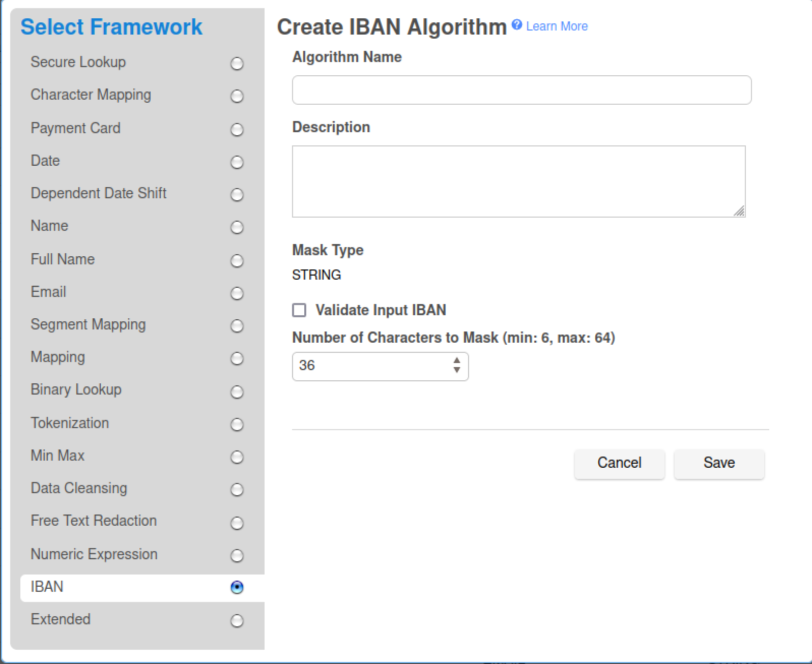
Task: Select the Free Text Redaction framework
Action: [237, 523]
